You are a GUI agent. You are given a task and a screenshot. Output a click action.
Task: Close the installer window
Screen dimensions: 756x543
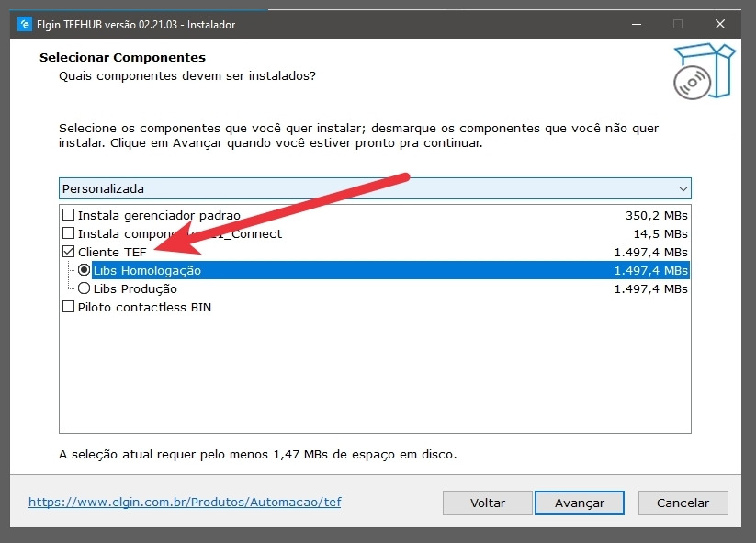(x=720, y=24)
